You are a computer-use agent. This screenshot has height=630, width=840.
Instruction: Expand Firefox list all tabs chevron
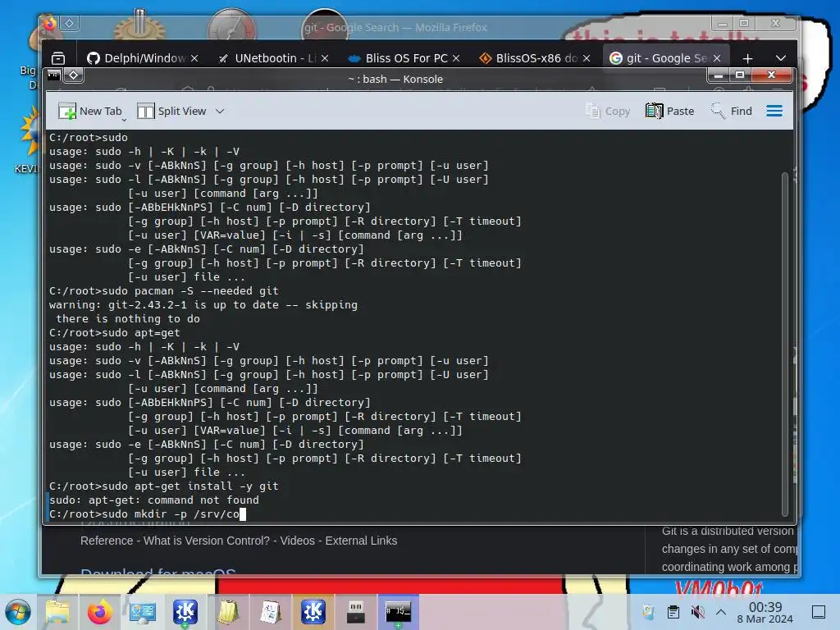[x=781, y=58]
